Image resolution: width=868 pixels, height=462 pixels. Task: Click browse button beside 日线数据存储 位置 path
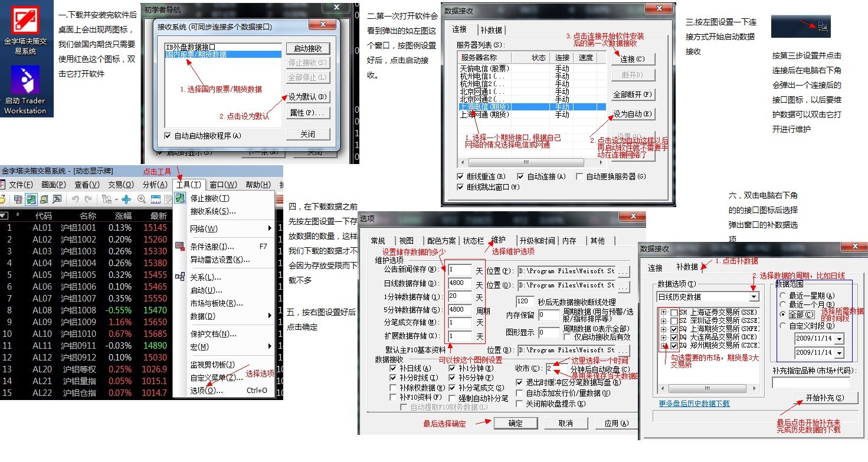click(x=624, y=286)
